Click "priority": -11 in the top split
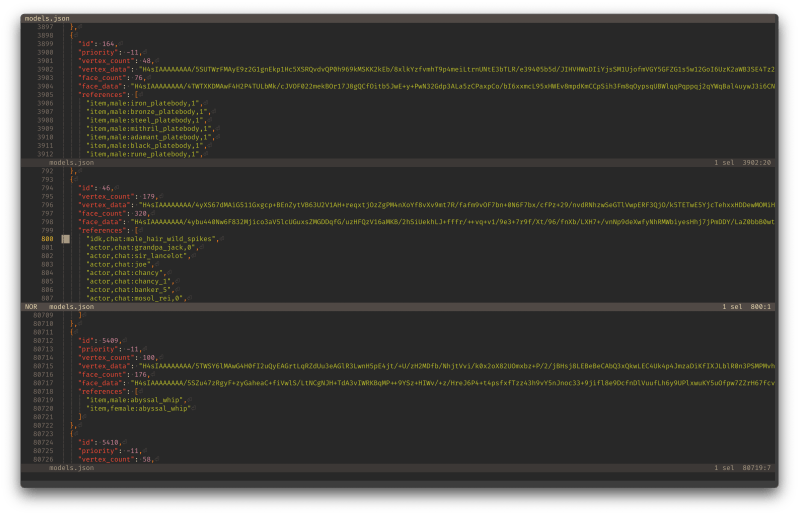 [110, 52]
